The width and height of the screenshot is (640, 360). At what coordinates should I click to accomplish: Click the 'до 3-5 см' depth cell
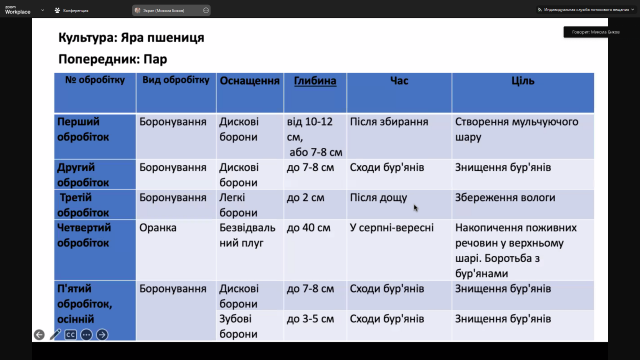tap(315, 326)
